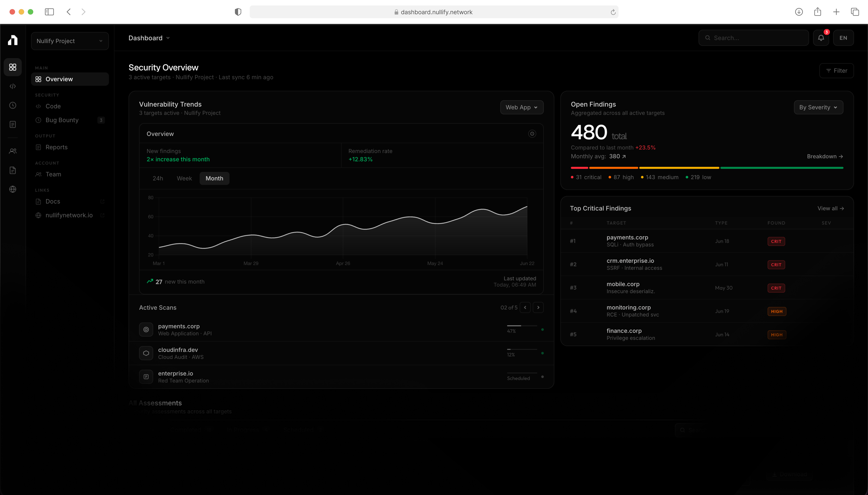The width and height of the screenshot is (868, 495).
Task: Click the cloudinfra.dev hexagon icon
Action: 146,353
